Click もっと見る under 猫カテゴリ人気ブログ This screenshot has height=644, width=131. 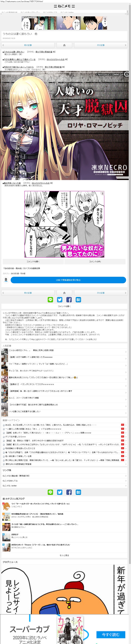point(64,555)
